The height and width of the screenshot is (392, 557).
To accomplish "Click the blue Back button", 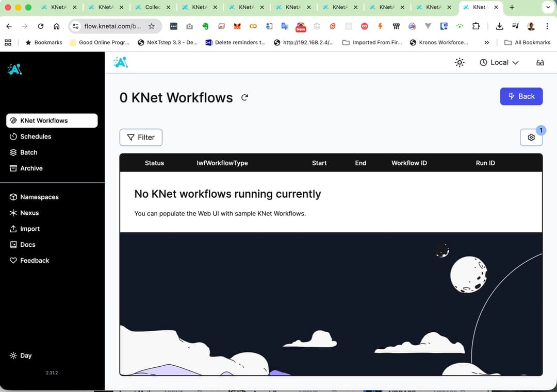I will (x=521, y=96).
